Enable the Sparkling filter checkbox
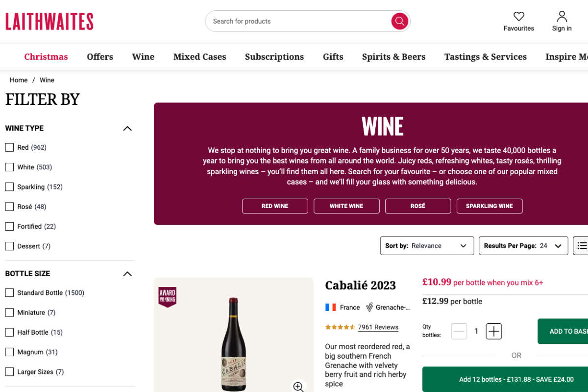 [9, 187]
